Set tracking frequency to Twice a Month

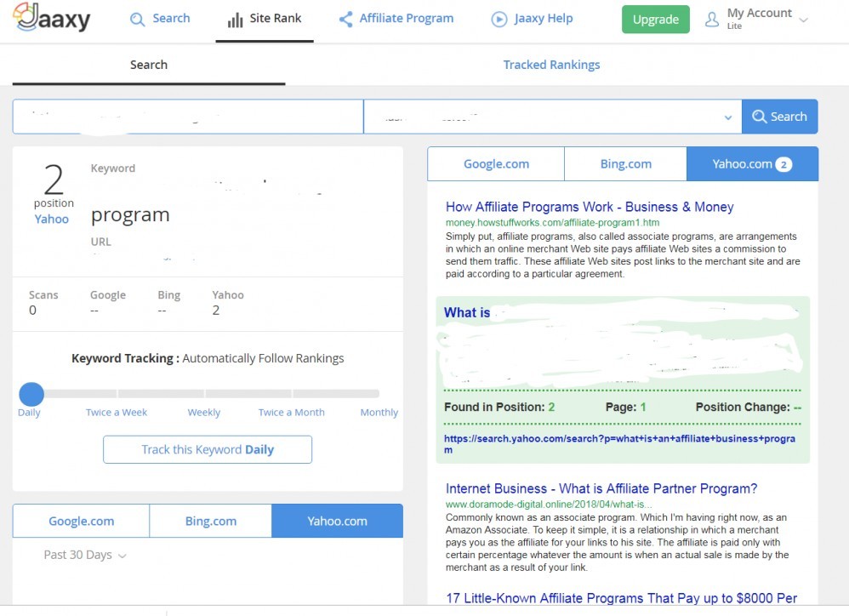pyautogui.click(x=291, y=413)
